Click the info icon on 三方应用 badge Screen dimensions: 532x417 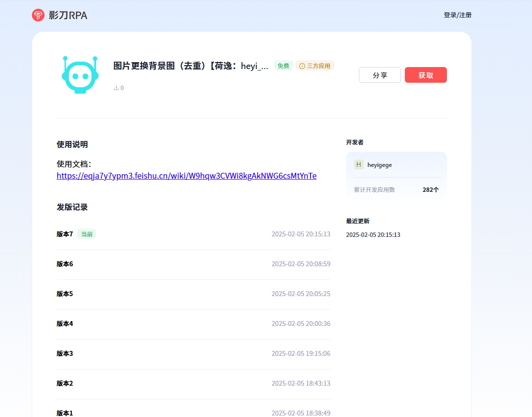tap(302, 66)
